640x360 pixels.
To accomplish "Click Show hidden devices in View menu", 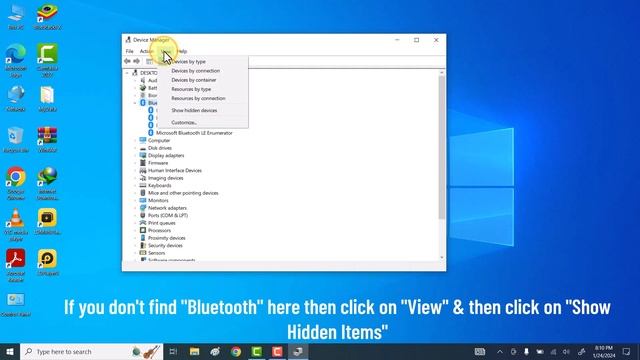I will coord(194,110).
